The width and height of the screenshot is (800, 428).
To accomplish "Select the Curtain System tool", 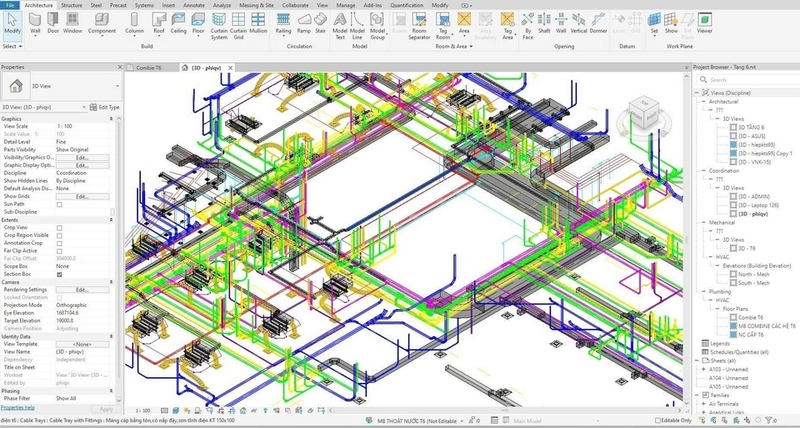I will pos(219,27).
